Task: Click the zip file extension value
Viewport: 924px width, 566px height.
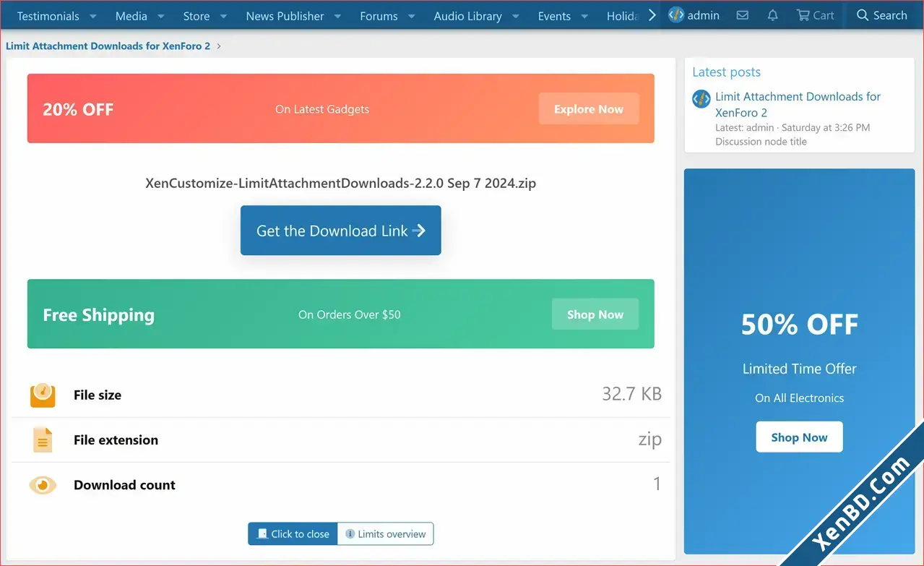Action: [649, 439]
